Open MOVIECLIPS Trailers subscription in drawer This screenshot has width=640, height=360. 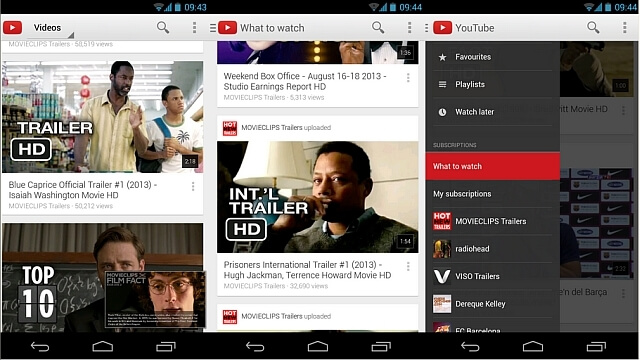tap(493, 221)
